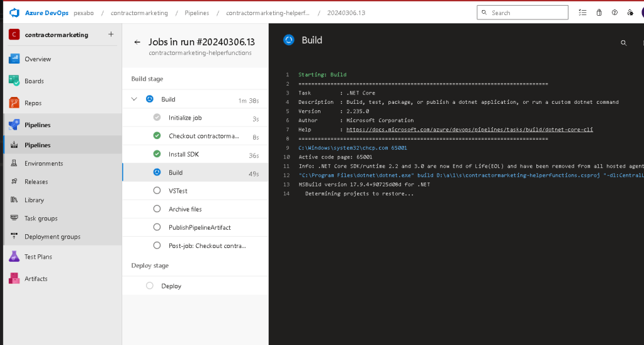The height and width of the screenshot is (345, 644).
Task: Open the work items checklist icon in header
Action: pyautogui.click(x=582, y=13)
